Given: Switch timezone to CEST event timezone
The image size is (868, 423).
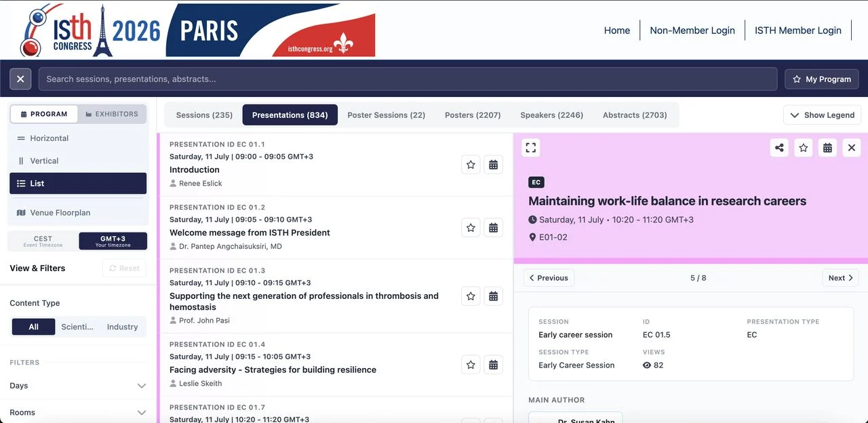Looking at the screenshot, I should click(43, 241).
